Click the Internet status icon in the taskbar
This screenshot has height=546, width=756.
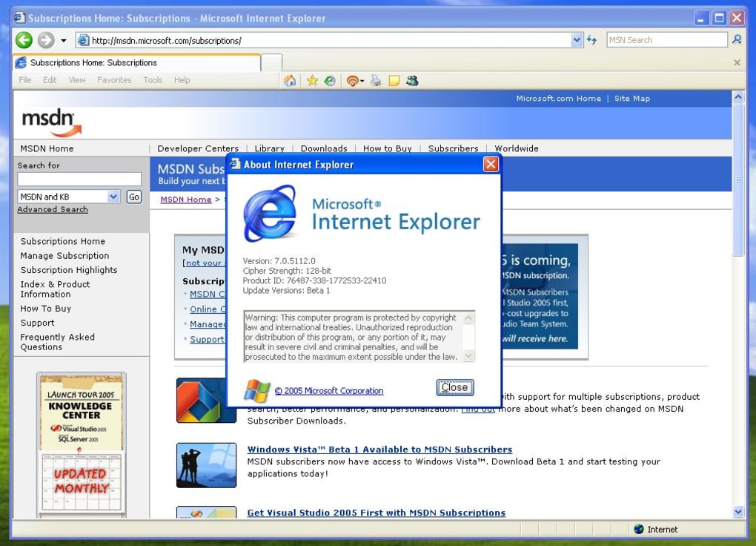coord(638,529)
